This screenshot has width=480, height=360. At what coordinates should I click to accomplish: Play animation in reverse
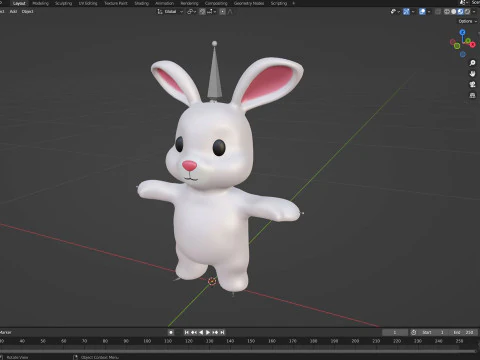201,332
